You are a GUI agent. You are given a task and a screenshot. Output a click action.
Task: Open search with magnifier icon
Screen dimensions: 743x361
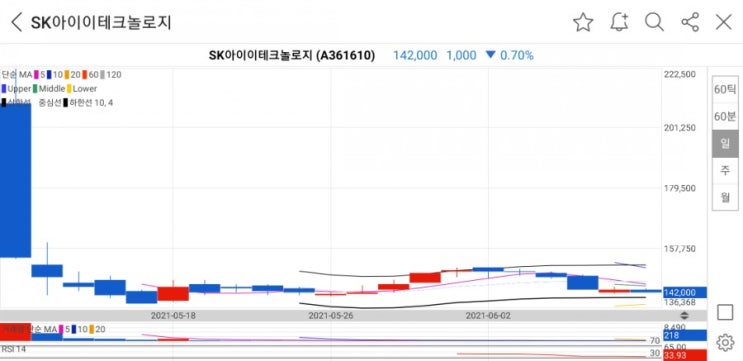(654, 22)
